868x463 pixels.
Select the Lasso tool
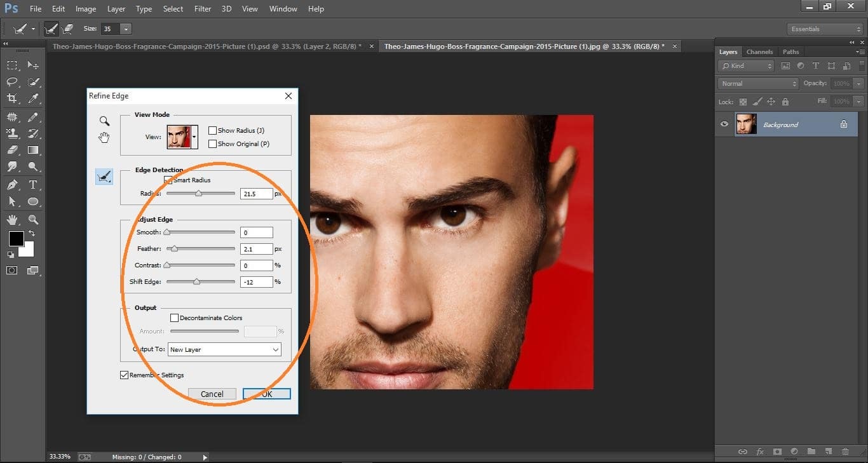pos(11,81)
